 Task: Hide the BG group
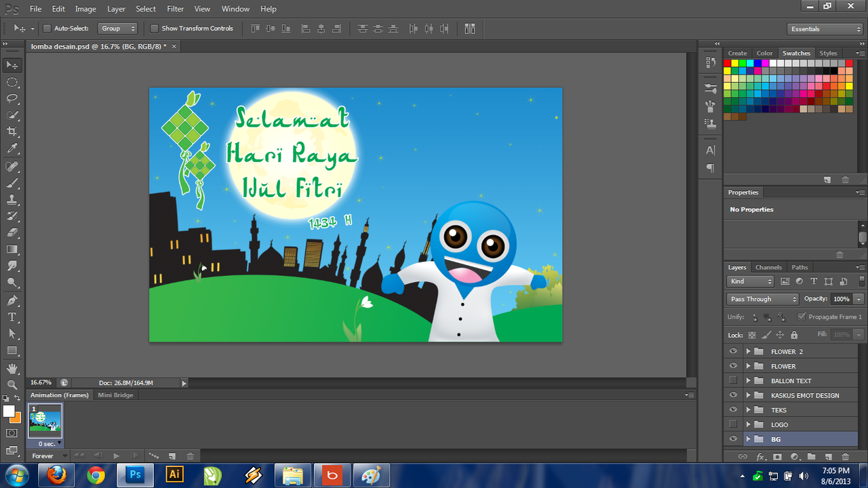[733, 439]
